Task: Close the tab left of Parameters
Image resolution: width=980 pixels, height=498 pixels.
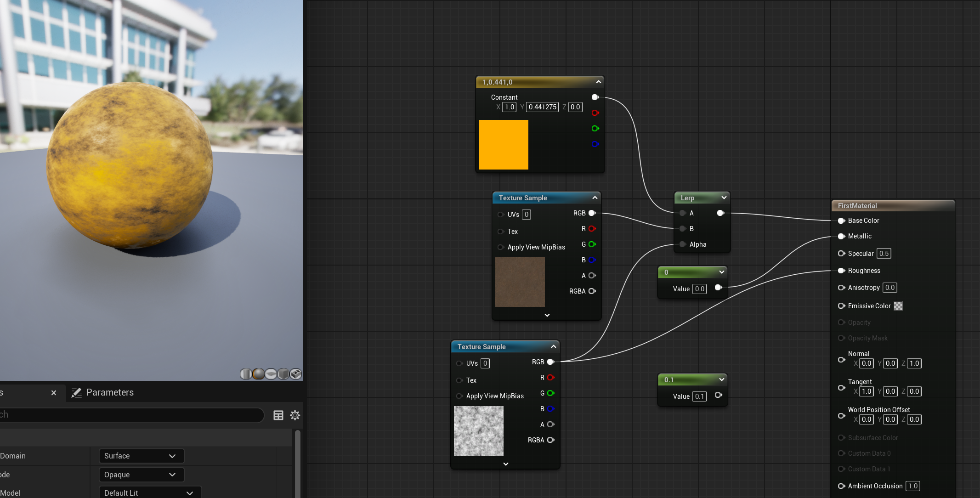Action: coord(54,393)
